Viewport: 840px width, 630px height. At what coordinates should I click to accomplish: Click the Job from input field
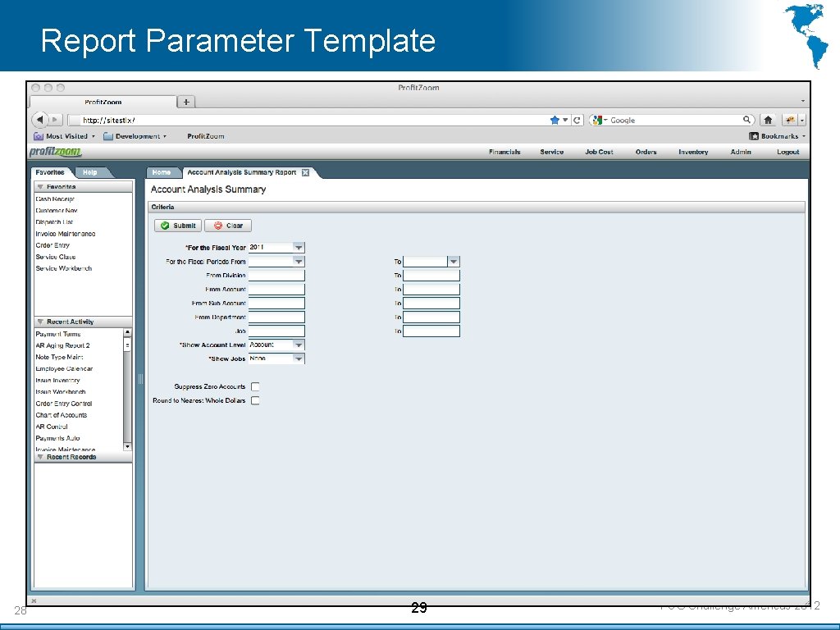point(276,331)
